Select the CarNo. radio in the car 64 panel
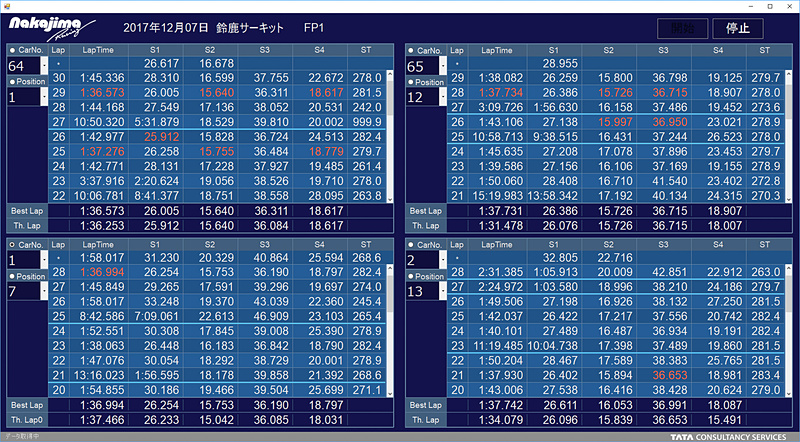 tap(13, 51)
